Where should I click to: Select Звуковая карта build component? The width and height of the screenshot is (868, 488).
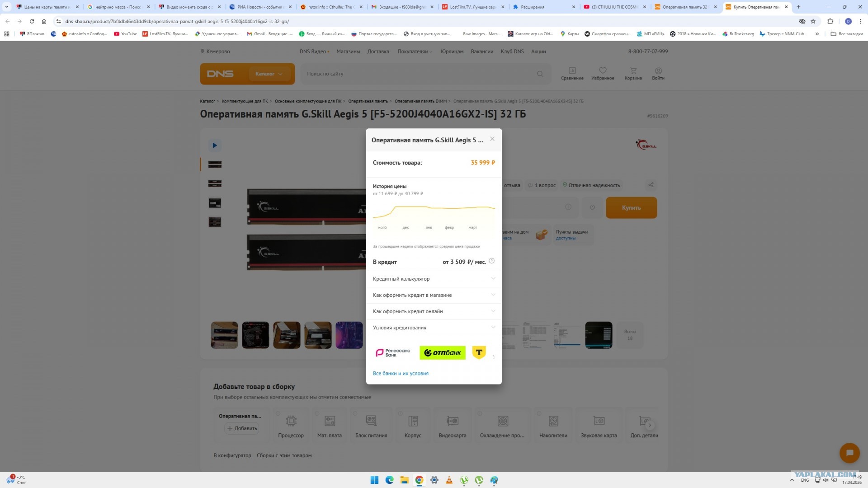tap(599, 426)
